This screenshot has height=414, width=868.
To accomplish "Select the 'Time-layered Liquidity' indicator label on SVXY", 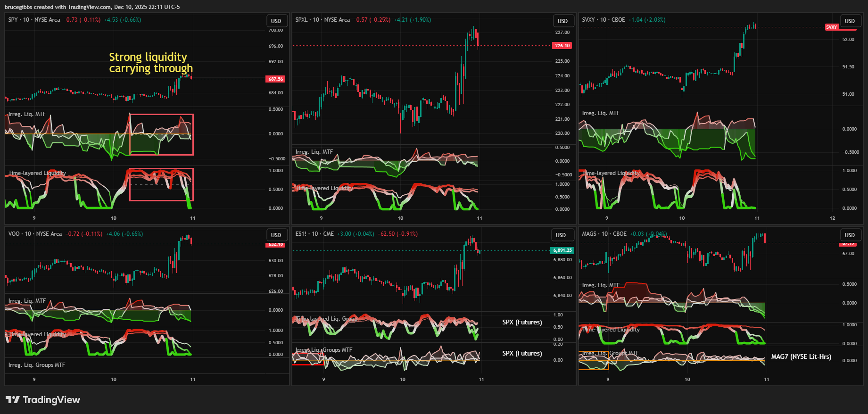I will pos(612,173).
